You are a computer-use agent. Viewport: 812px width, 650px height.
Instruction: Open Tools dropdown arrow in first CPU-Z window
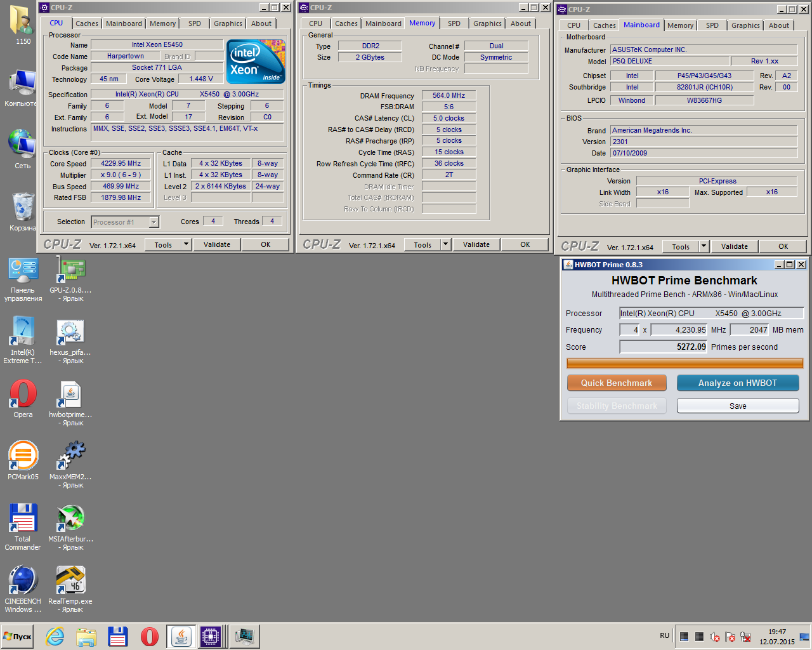tap(187, 244)
